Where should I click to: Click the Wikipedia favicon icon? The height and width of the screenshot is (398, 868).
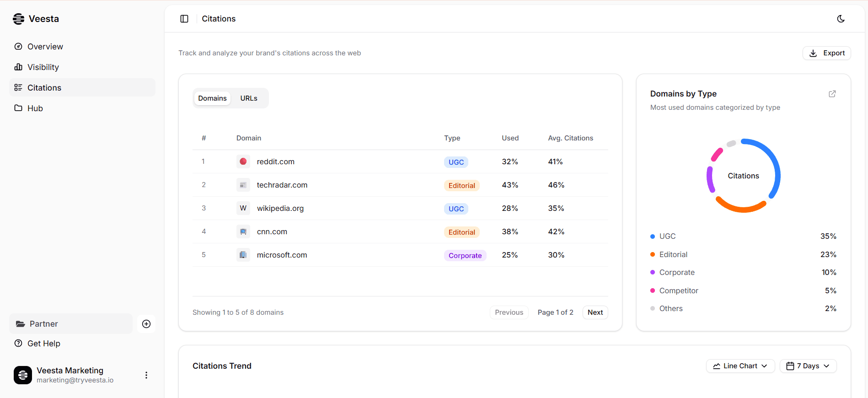pos(243,208)
